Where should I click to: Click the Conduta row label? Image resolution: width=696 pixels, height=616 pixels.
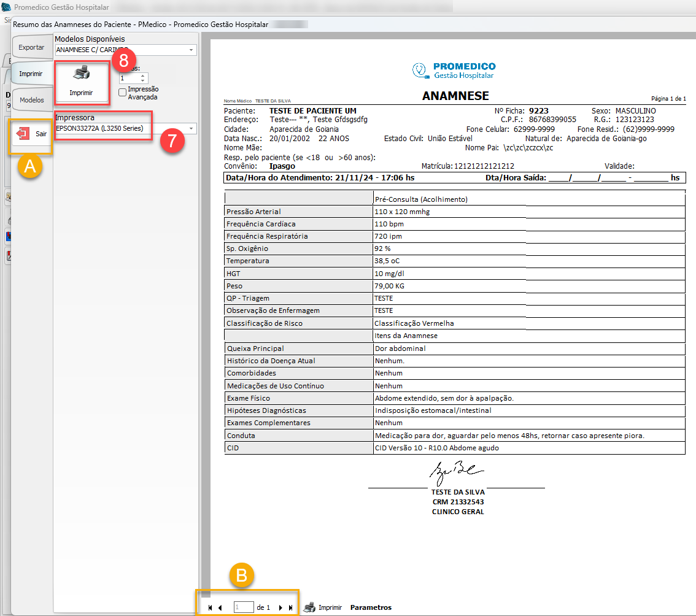(x=241, y=436)
